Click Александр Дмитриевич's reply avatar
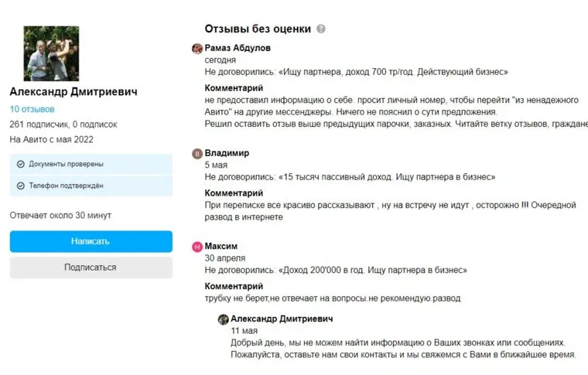588x375 pixels. [223, 319]
